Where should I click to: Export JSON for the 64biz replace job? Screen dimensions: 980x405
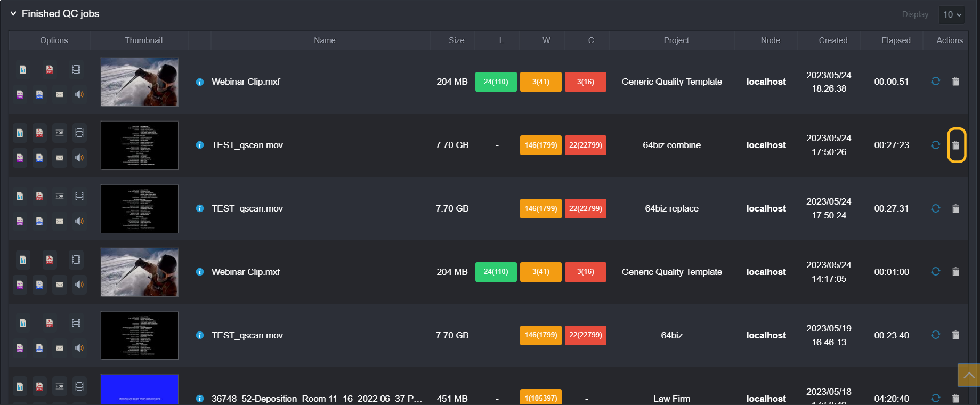coord(39,221)
